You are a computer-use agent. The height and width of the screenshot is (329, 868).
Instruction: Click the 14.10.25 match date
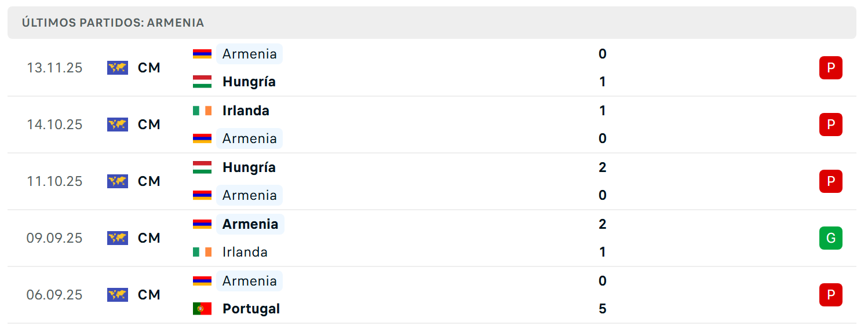tap(54, 125)
